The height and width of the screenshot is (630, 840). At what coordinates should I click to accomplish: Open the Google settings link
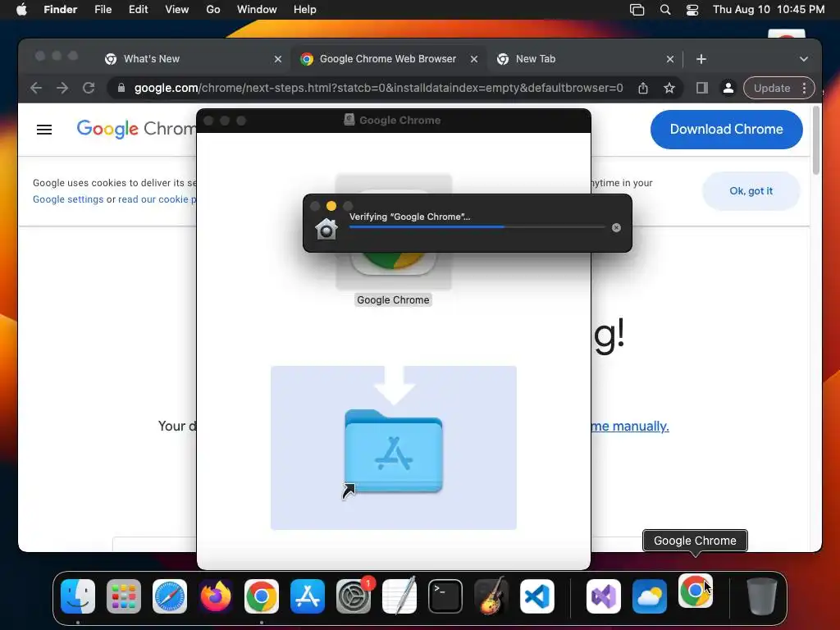[68, 199]
